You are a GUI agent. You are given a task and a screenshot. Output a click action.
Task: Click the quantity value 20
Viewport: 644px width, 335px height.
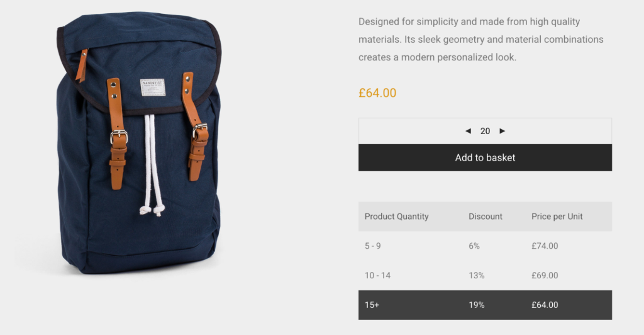click(x=485, y=131)
